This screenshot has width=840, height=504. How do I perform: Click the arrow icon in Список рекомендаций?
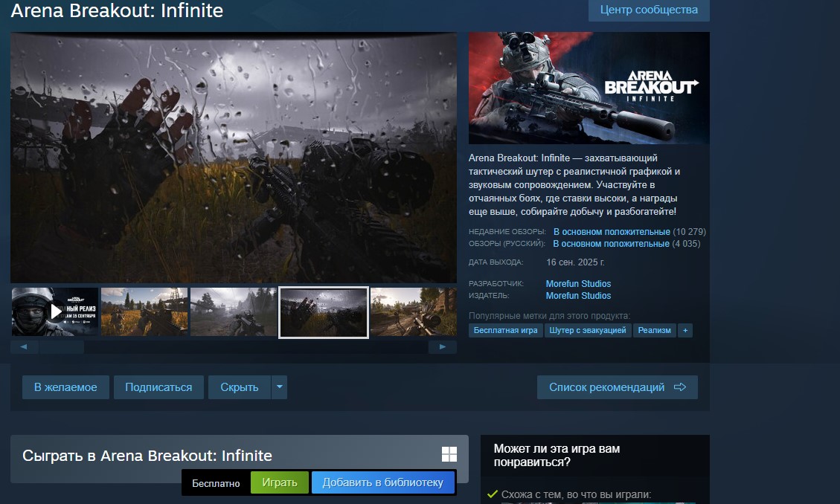679,387
